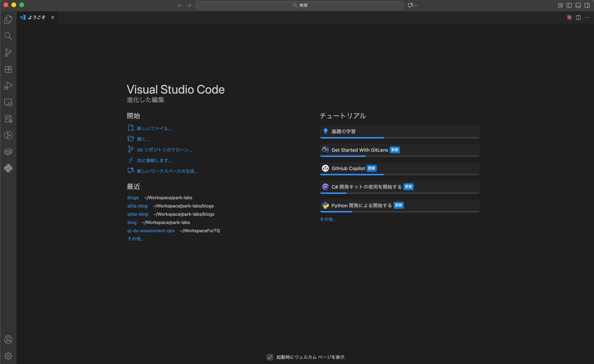
Task: Uncheck show welcome page on startup
Action: pos(270,357)
